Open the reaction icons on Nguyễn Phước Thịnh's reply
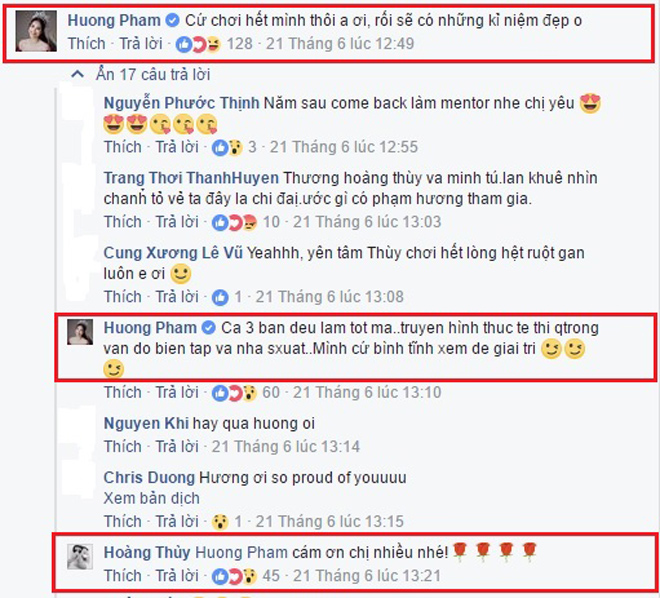This screenshot has height=598, width=660. click(227, 147)
